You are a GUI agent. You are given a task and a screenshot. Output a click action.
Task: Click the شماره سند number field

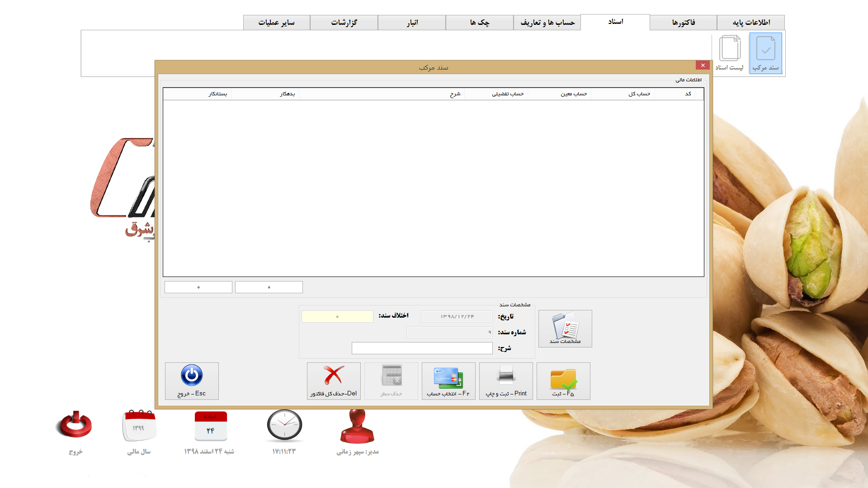click(449, 332)
